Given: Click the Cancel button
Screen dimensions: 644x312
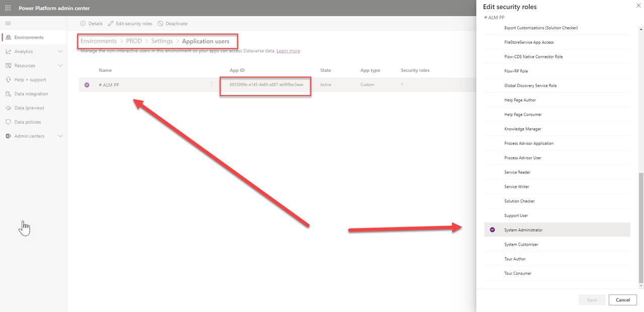Looking at the screenshot, I should click(x=622, y=300).
